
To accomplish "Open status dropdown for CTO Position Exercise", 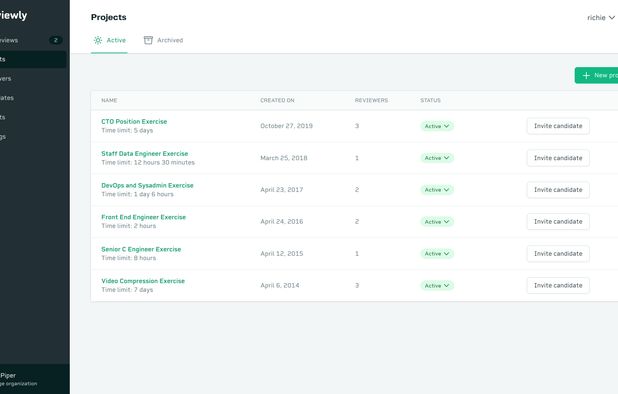I will click(x=437, y=126).
